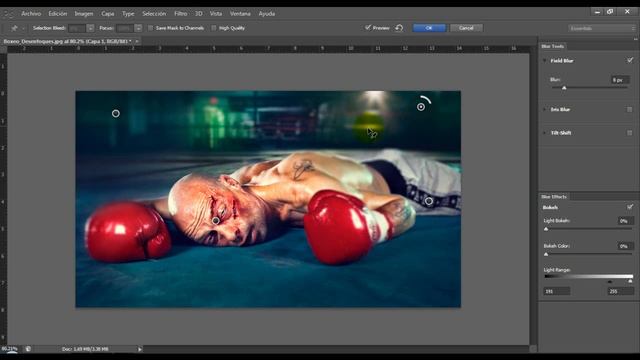Expand the Tilt-Shift section

(x=544, y=133)
